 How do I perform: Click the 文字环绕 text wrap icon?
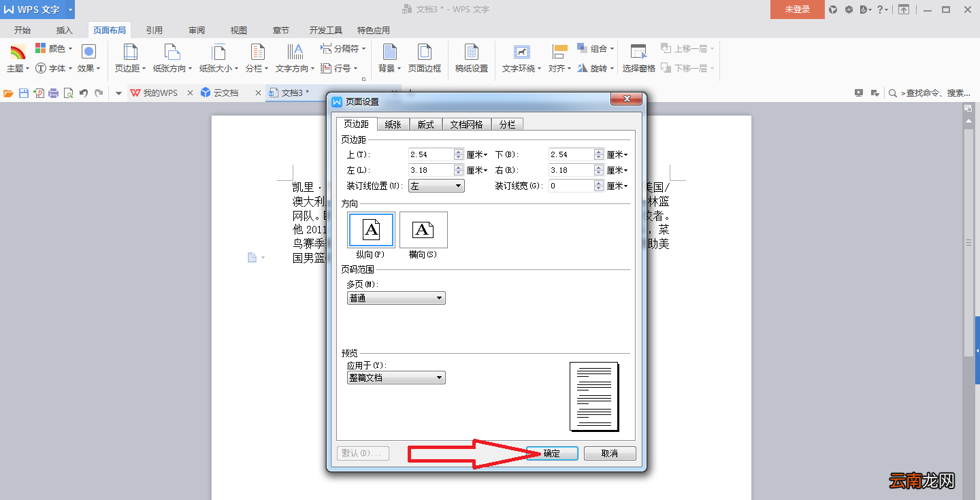[521, 52]
